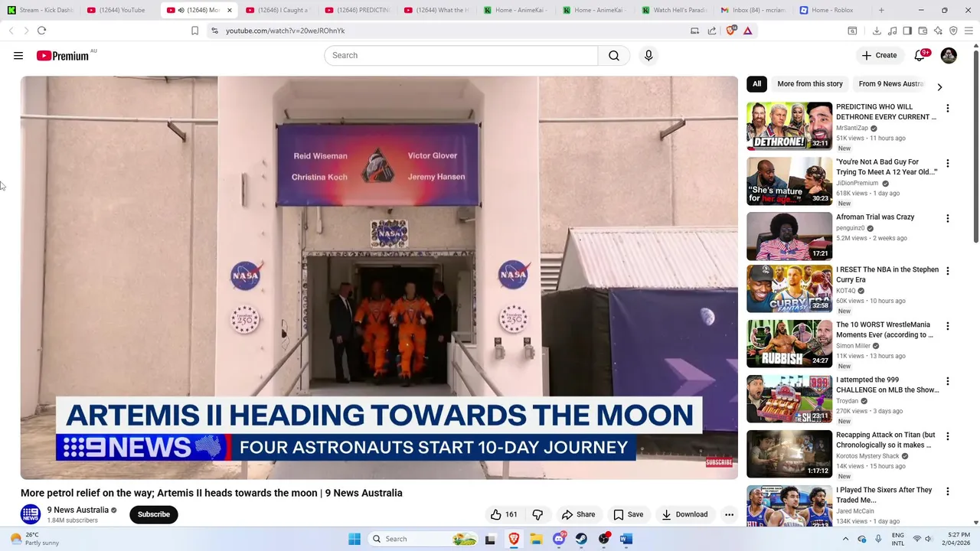Viewport: 980px width, 551px height.
Task: Open Brave Rewards triangle icon
Action: [747, 31]
